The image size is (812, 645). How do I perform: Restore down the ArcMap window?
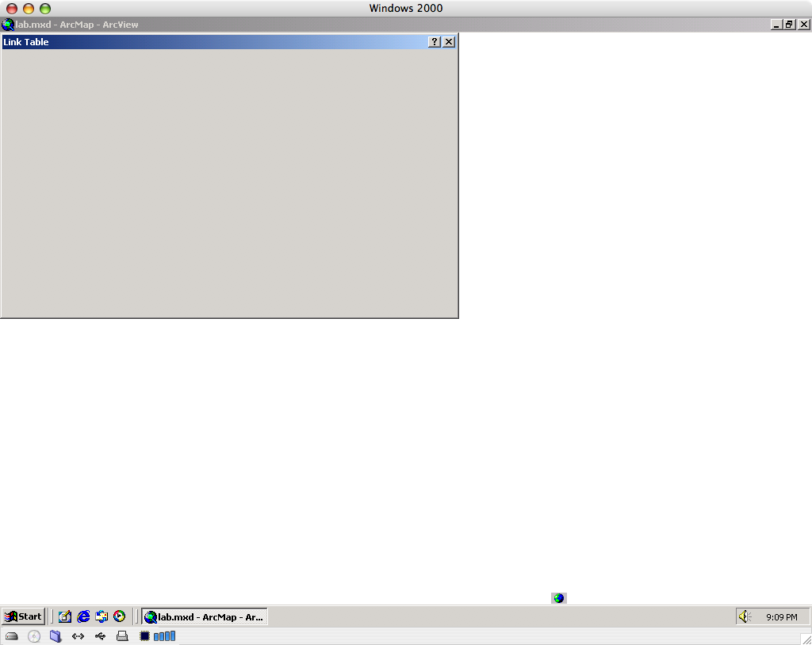789,25
